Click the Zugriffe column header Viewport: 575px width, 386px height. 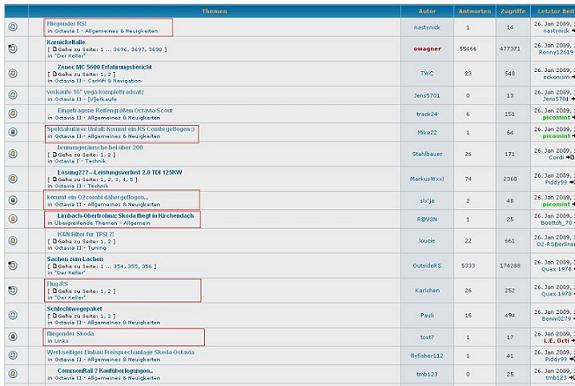(513, 11)
